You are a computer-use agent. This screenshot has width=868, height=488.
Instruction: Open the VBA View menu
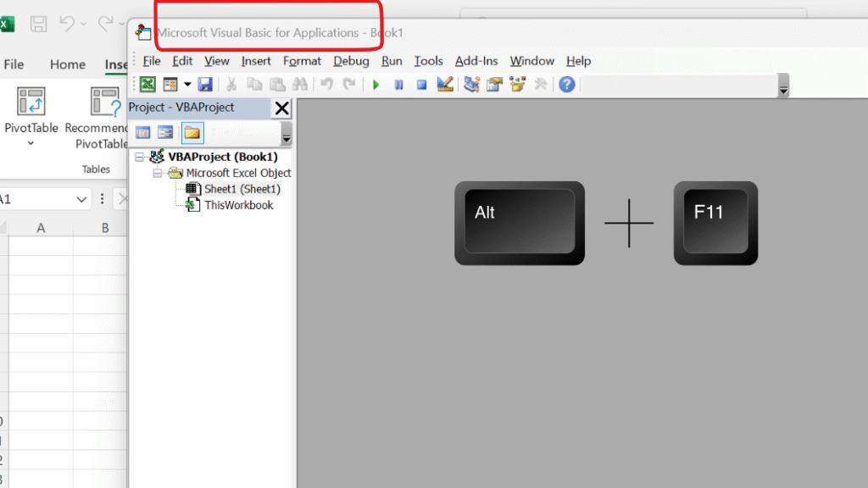click(x=216, y=61)
